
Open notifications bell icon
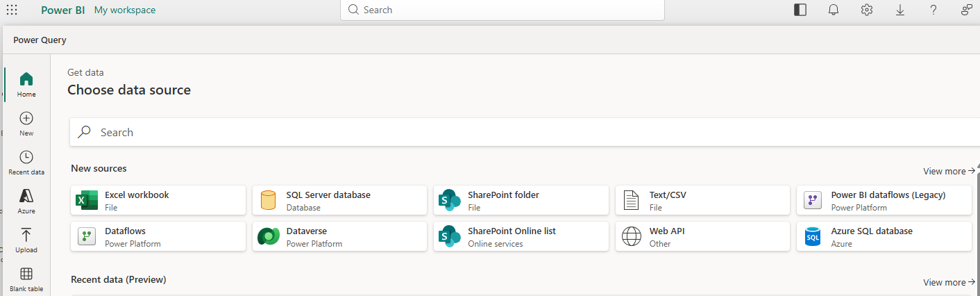pos(834,10)
